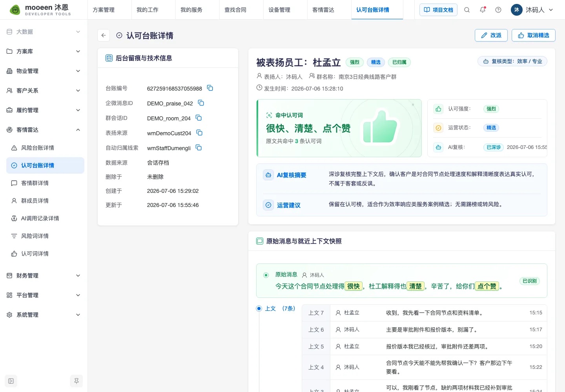Open 风险词详情 in sidebar

pyautogui.click(x=45, y=236)
